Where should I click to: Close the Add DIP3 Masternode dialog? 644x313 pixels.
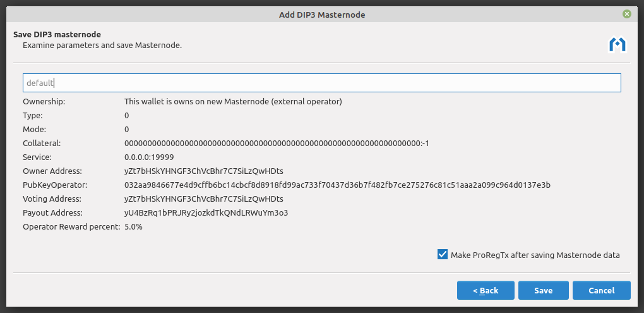click(626, 14)
